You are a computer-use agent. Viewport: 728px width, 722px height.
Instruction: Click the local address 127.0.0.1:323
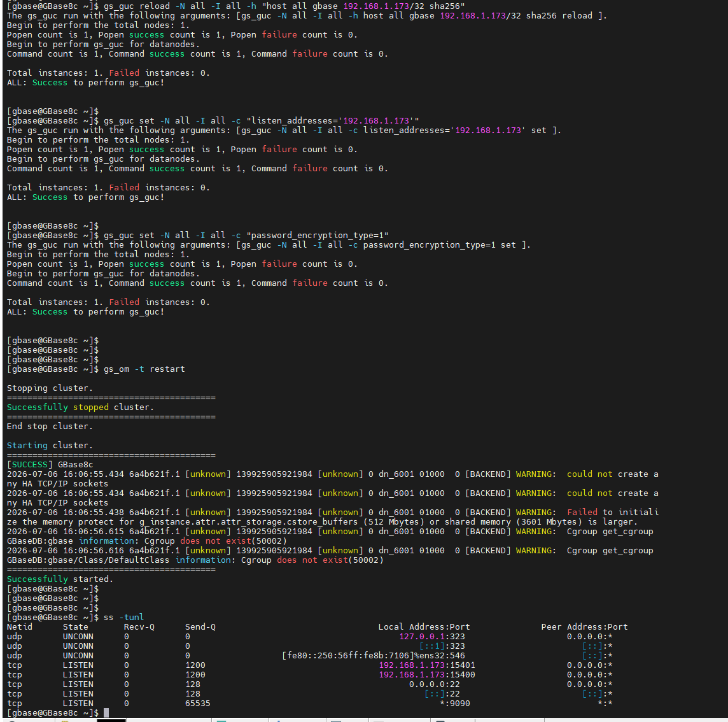point(432,637)
